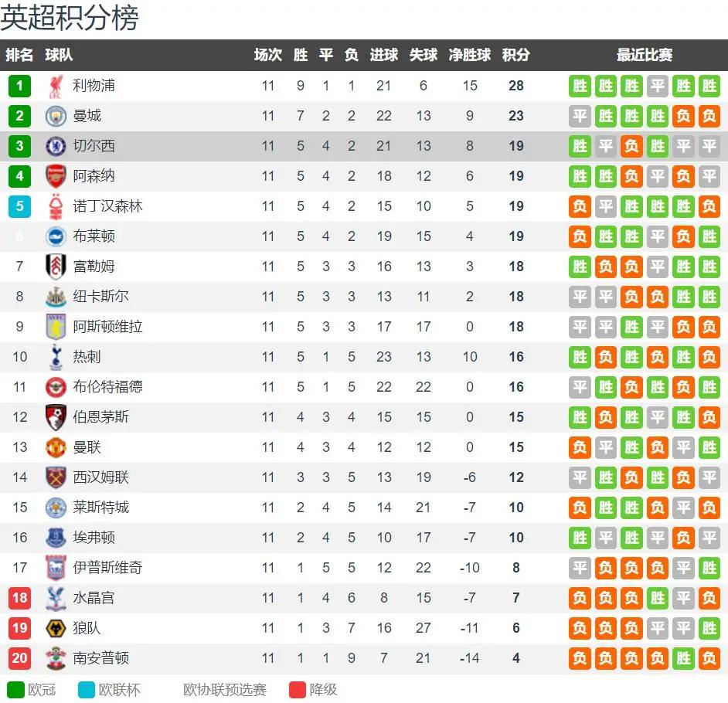The height and width of the screenshot is (703, 728).
Task: Click Southampton's green 胜 recent match badge
Action: click(x=683, y=658)
